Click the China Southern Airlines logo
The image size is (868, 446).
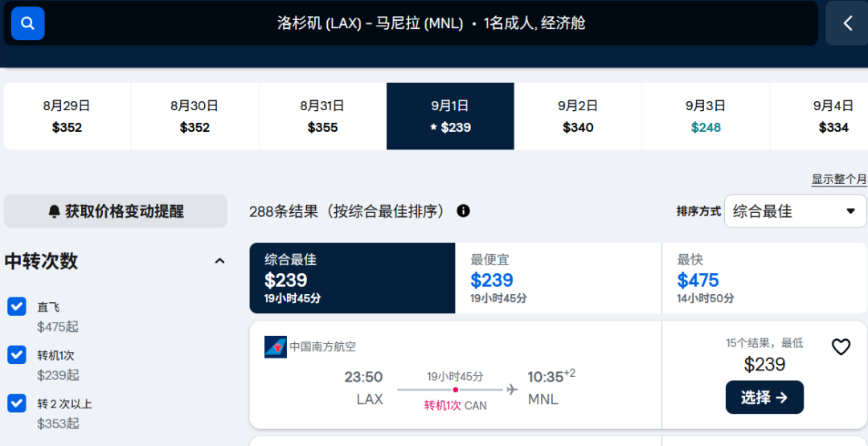click(x=276, y=346)
